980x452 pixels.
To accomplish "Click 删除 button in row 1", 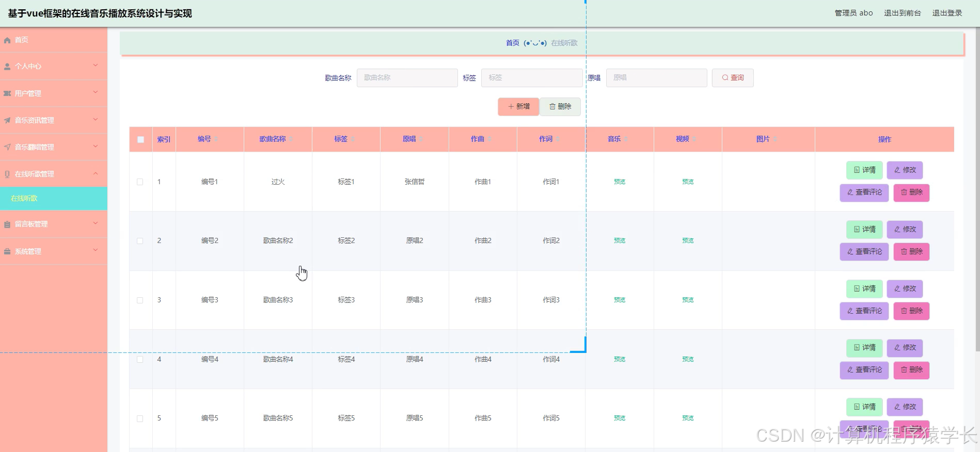I will click(911, 192).
